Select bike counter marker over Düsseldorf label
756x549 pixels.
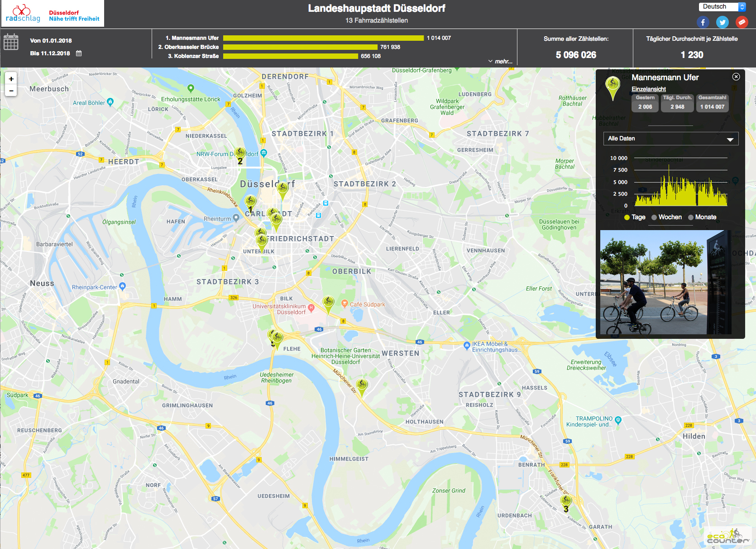(282, 189)
